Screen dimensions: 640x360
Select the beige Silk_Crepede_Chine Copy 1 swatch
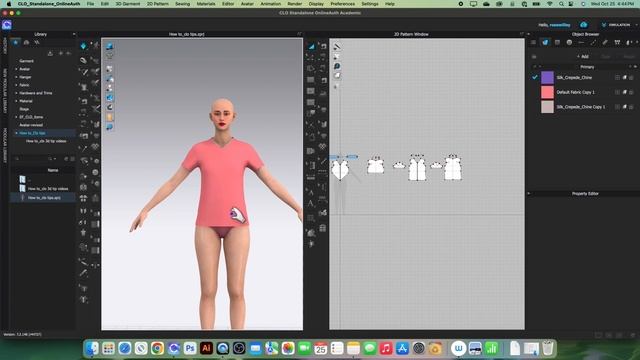(x=547, y=107)
